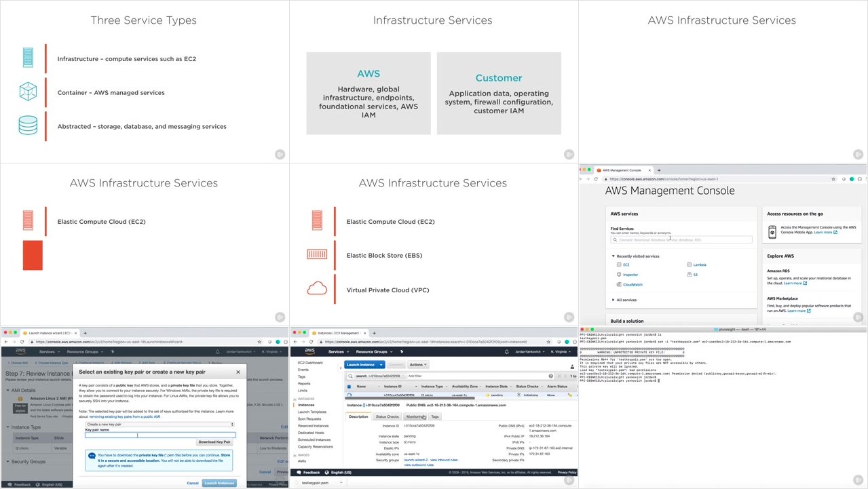Click blue Launch Instance button

(361, 364)
